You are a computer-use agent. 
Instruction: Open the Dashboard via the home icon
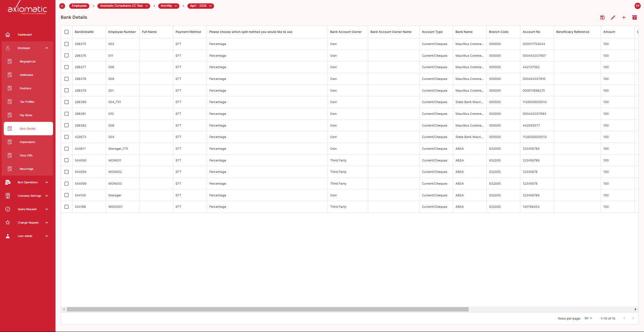pos(7,34)
